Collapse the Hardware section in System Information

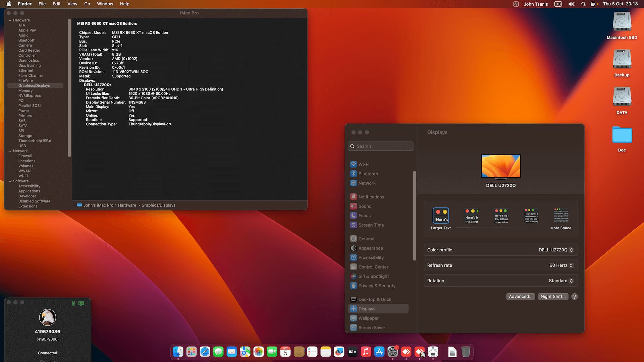pos(10,20)
